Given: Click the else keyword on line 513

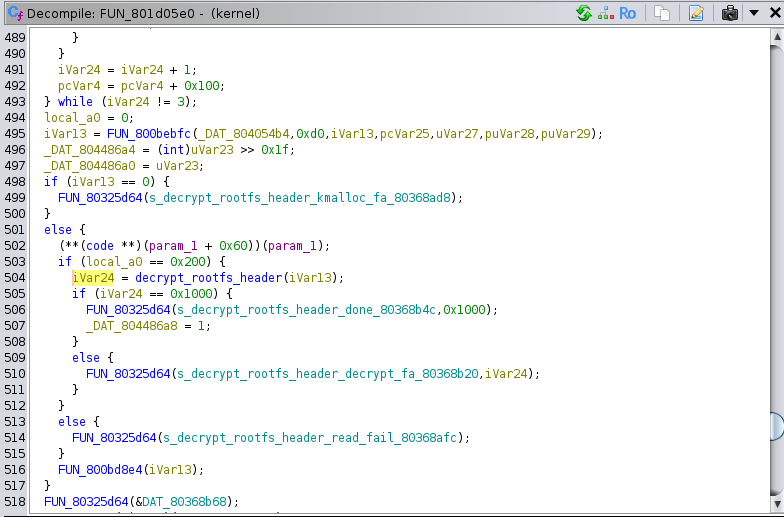Looking at the screenshot, I should click(72, 422).
